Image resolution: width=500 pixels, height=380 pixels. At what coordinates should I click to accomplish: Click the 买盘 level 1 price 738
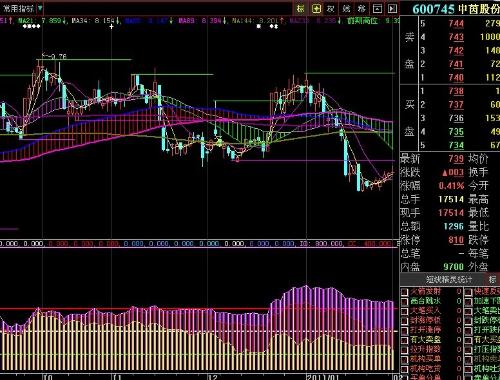coord(456,91)
